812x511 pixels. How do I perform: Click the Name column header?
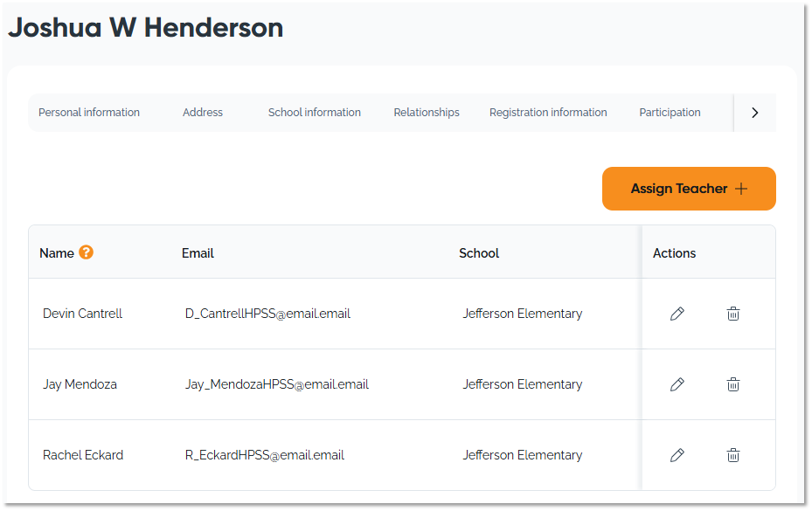pyautogui.click(x=57, y=253)
